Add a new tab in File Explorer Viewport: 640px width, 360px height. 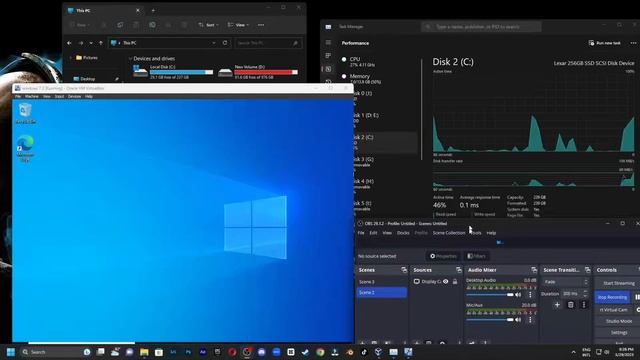click(x=153, y=11)
